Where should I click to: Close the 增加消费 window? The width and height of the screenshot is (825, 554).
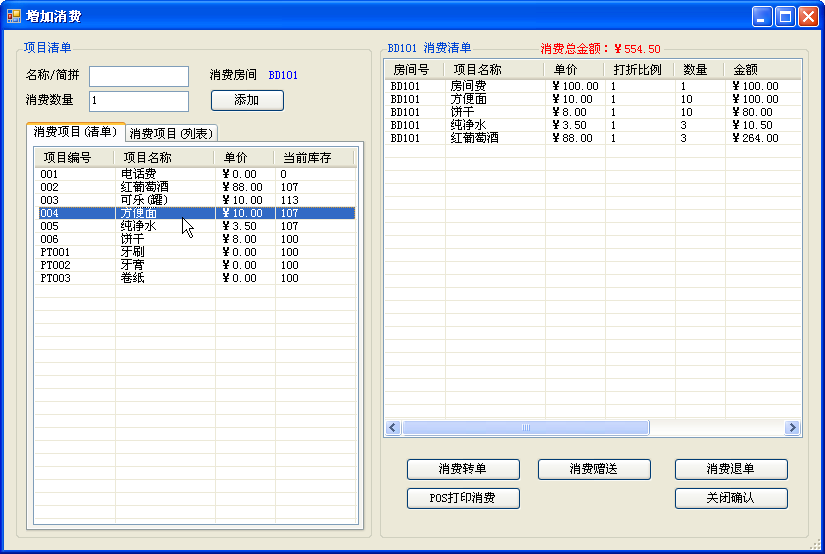[x=808, y=16]
